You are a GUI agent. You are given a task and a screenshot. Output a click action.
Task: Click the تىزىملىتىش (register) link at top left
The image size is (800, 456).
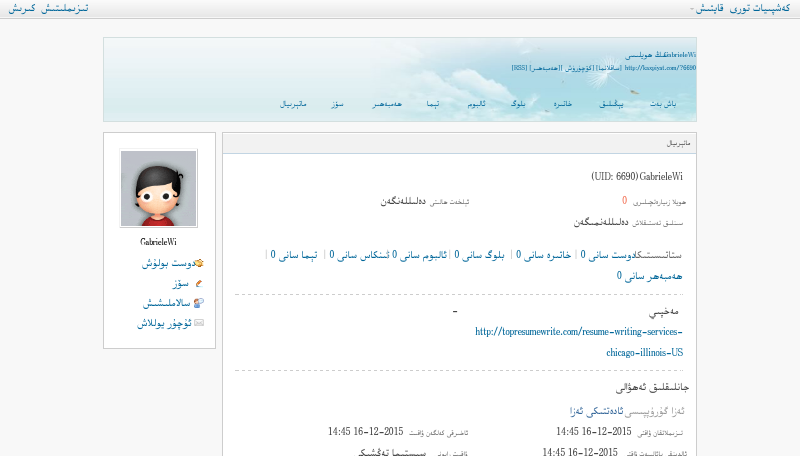65,9
